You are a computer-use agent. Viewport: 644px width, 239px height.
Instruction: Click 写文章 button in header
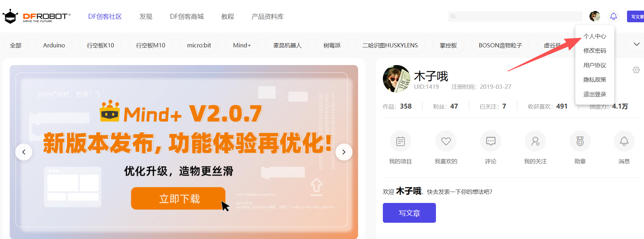tap(636, 17)
